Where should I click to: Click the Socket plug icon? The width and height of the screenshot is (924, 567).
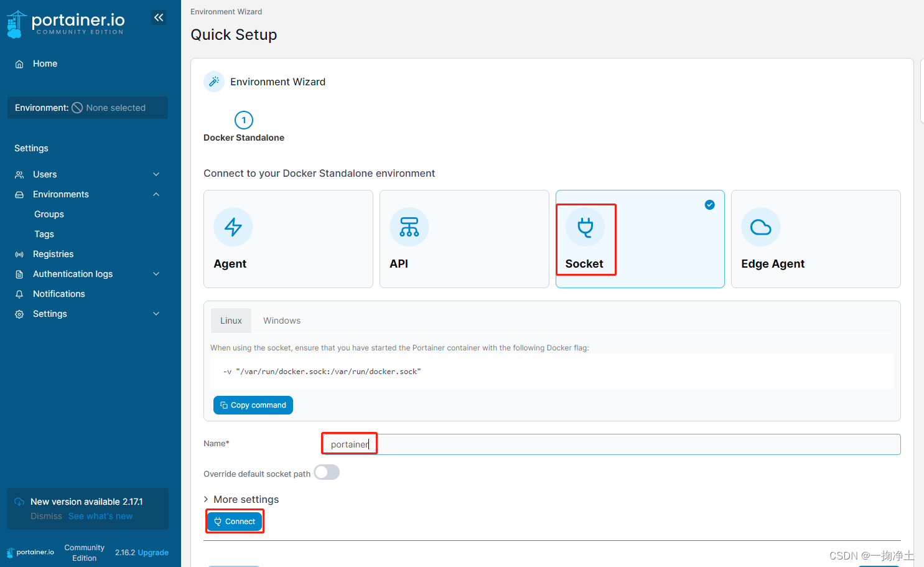(586, 227)
